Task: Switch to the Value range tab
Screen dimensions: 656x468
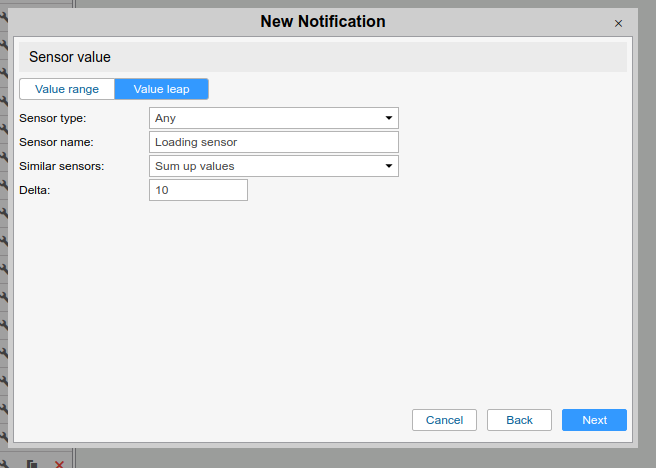Action: click(x=67, y=89)
